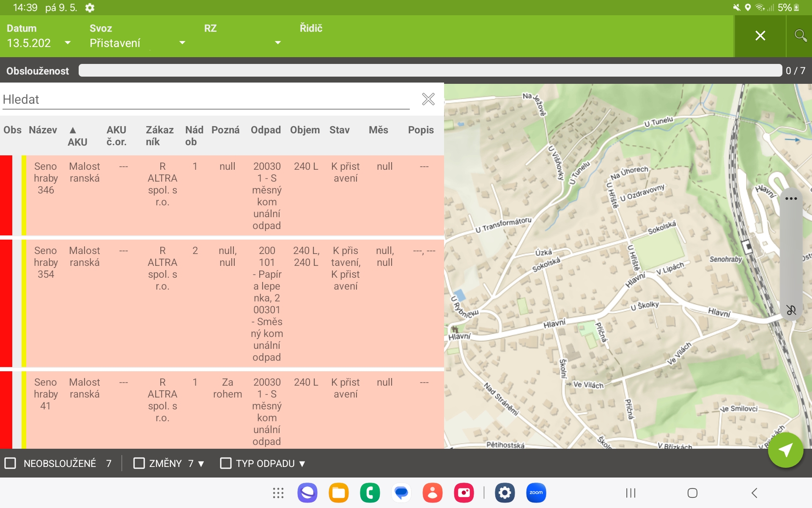Sort by the Název column header
The height and width of the screenshot is (508, 812).
point(43,130)
